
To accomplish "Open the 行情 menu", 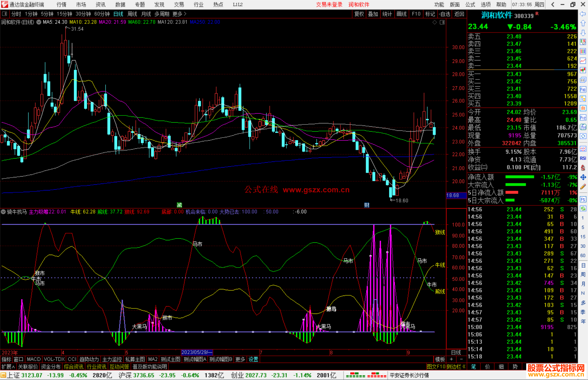I will 61,4.
